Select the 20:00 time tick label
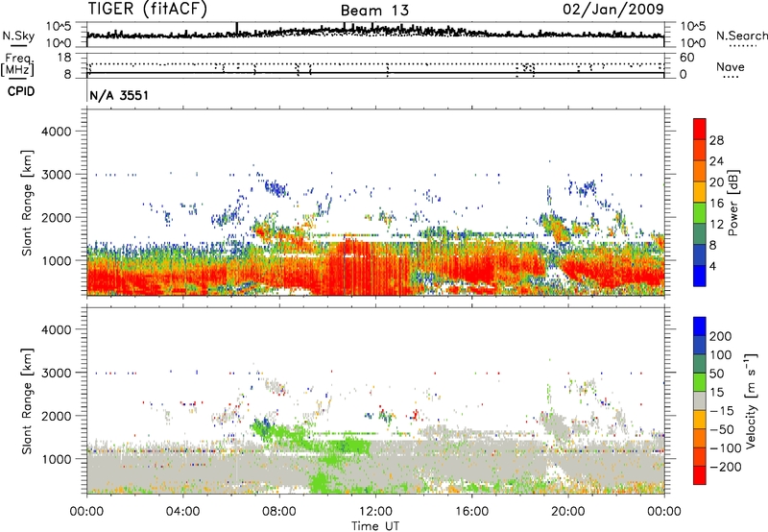768x532 pixels. 568,512
